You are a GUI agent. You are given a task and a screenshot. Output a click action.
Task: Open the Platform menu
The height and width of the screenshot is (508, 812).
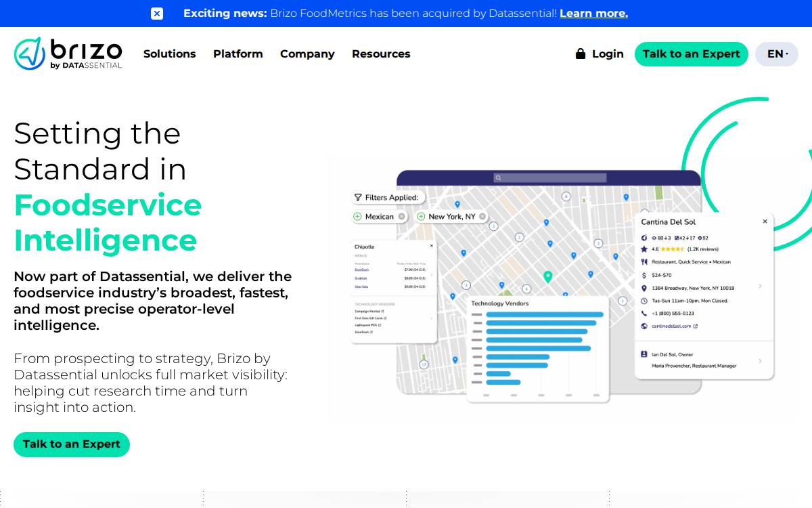238,54
